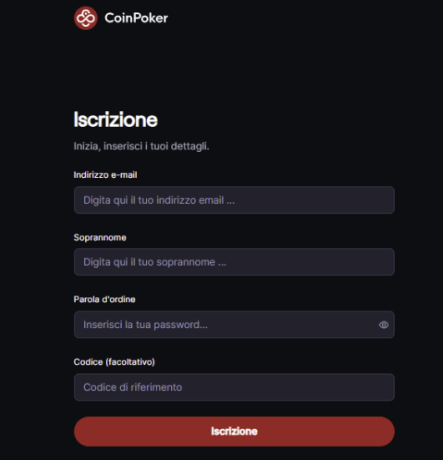Focus the Indirizzo e-mail input field

pyautogui.click(x=234, y=200)
